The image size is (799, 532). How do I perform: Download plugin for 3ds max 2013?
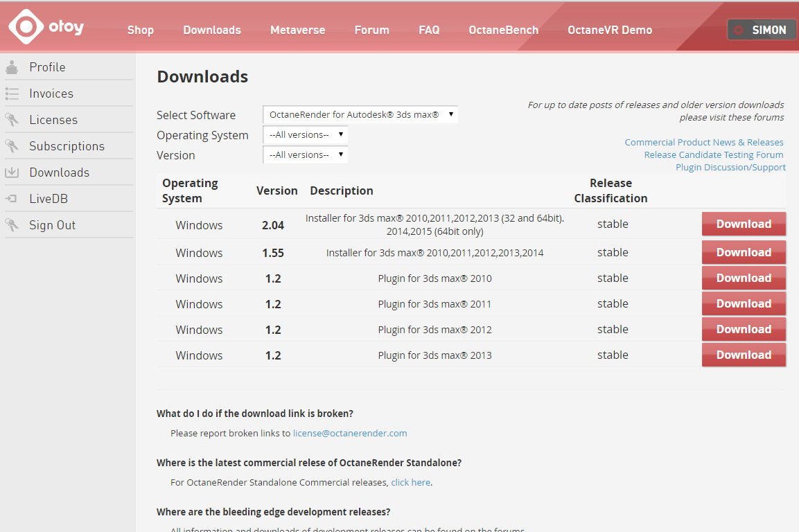(744, 355)
